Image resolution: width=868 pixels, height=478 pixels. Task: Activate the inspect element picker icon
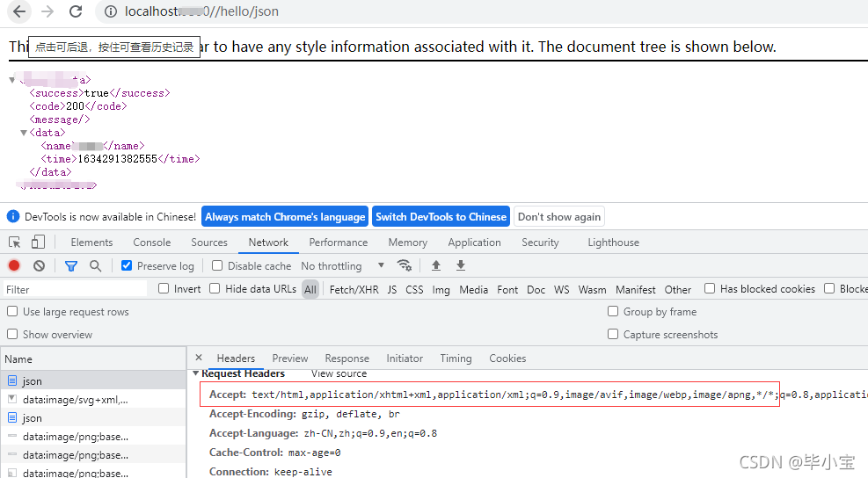click(14, 243)
